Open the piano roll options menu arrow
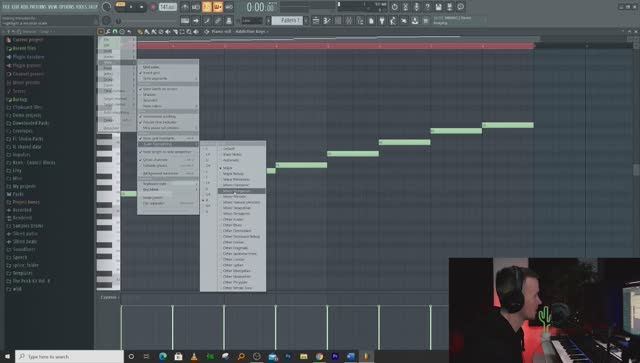The height and width of the screenshot is (363, 640). click(x=101, y=31)
